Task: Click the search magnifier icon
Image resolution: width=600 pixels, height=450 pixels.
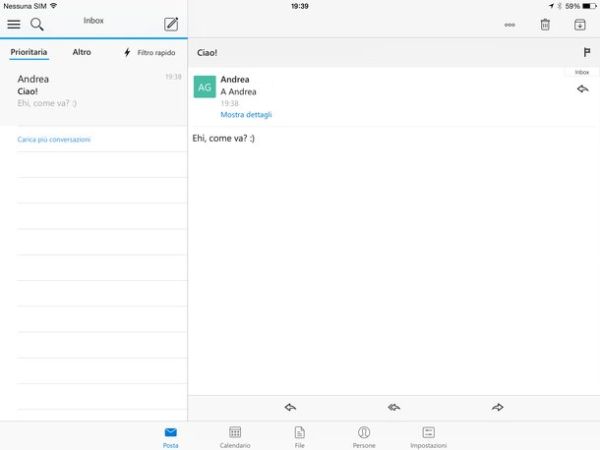Action: (37, 25)
